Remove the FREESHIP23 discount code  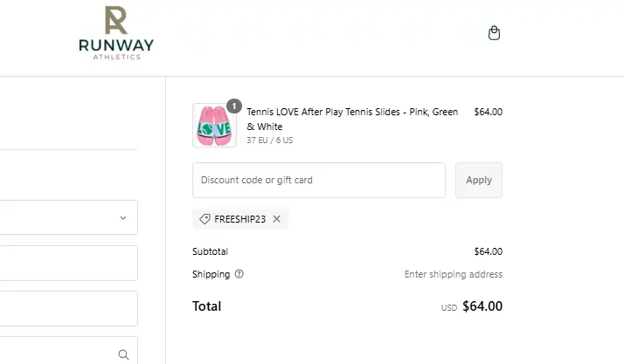tap(277, 219)
